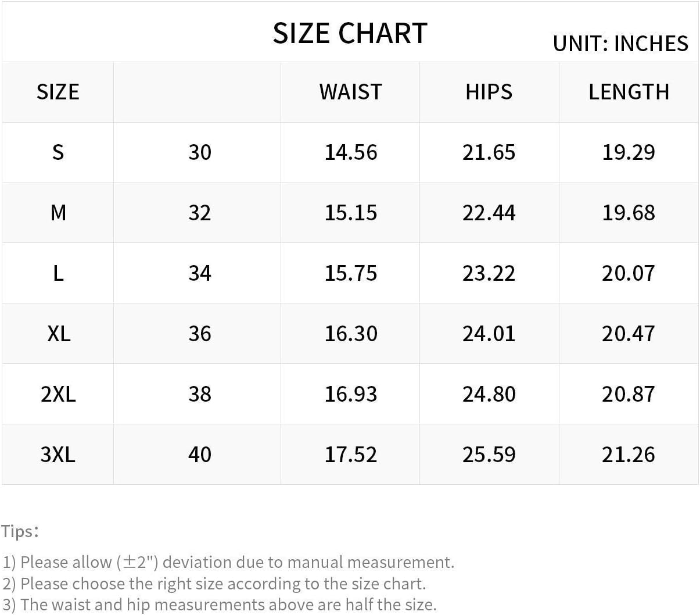
Task: Select the WAIST column header
Action: point(350,92)
